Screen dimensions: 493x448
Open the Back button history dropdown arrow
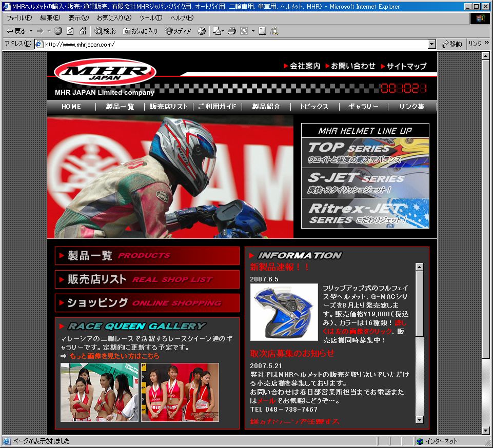[x=31, y=31]
